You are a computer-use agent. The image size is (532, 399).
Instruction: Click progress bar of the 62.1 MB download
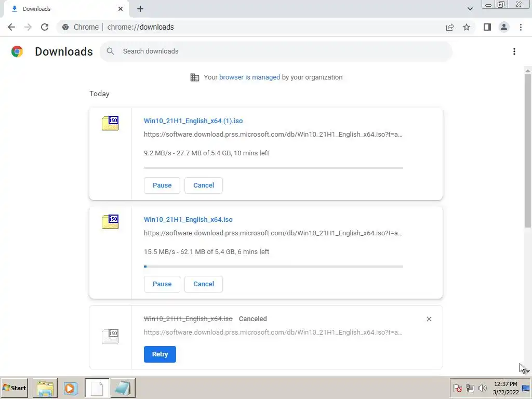273,267
